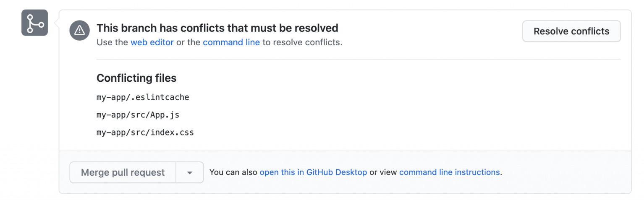Image resolution: width=644 pixels, height=200 pixels.
Task: Expand the merge options dropdown caret
Action: pyautogui.click(x=190, y=172)
